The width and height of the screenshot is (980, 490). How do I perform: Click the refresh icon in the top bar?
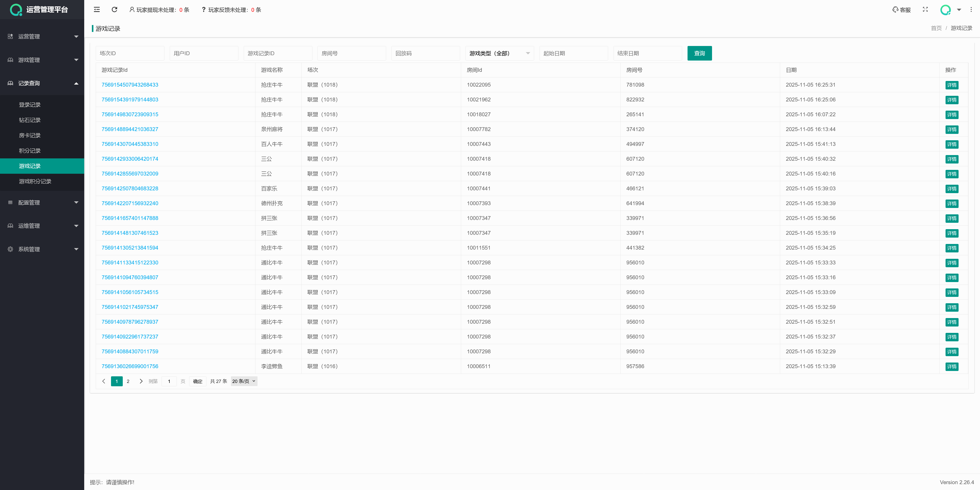pos(114,9)
